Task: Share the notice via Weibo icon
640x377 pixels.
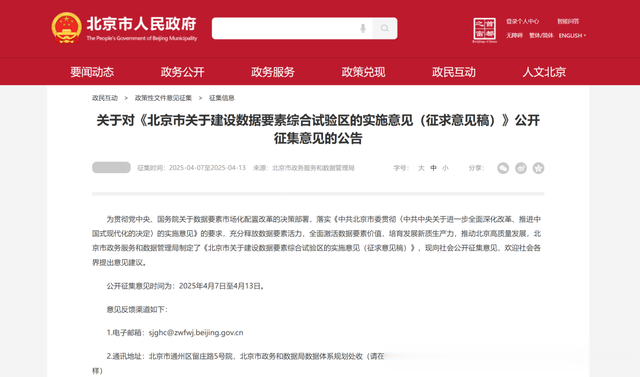Action: click(521, 168)
